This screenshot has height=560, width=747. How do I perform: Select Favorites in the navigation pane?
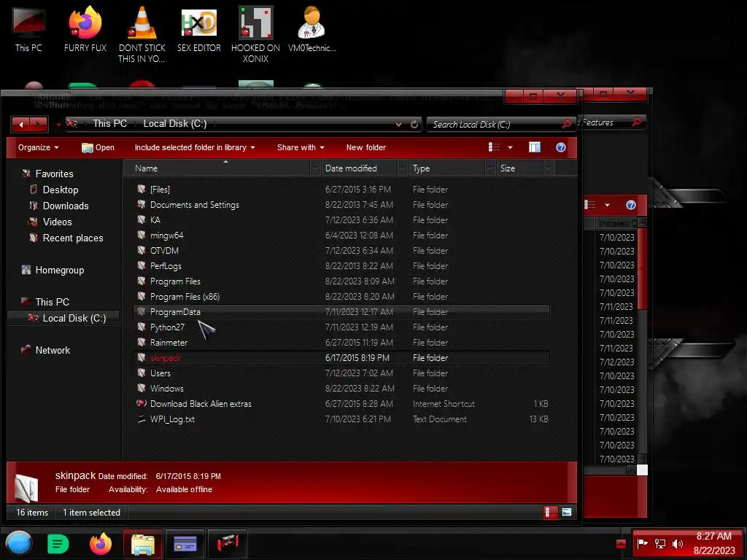[x=54, y=174]
